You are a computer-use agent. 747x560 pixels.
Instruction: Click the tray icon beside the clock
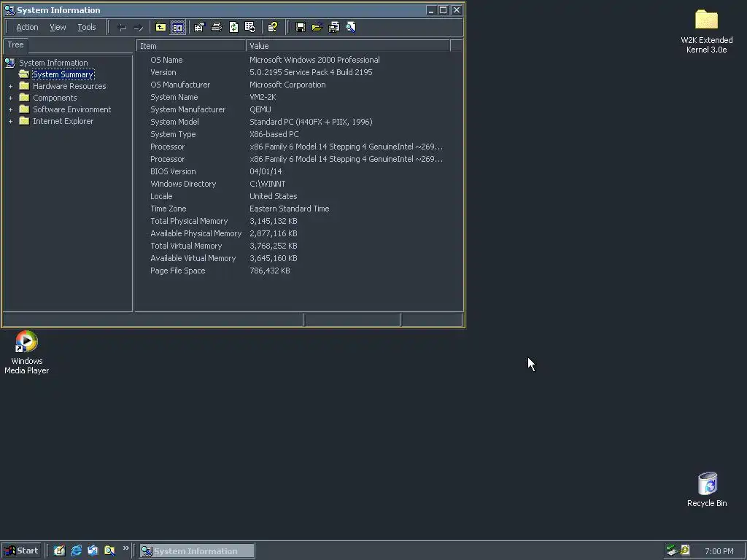tap(685, 551)
